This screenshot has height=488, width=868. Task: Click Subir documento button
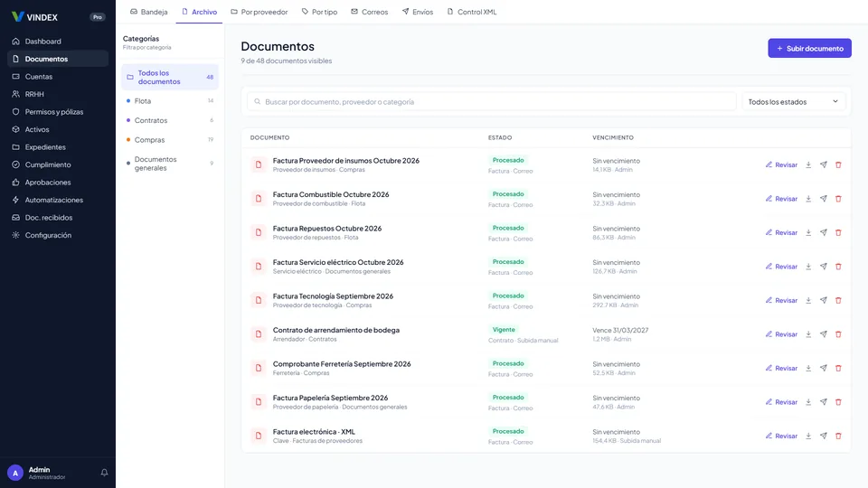[x=809, y=48]
